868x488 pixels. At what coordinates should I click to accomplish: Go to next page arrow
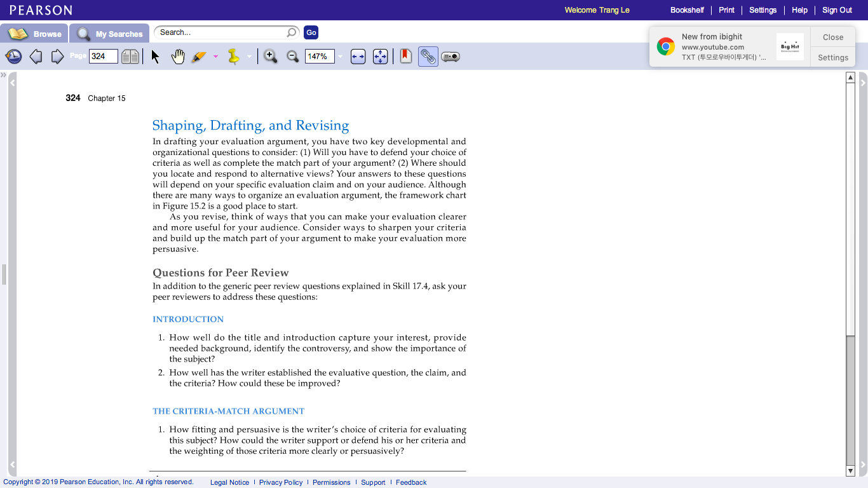pyautogui.click(x=57, y=57)
